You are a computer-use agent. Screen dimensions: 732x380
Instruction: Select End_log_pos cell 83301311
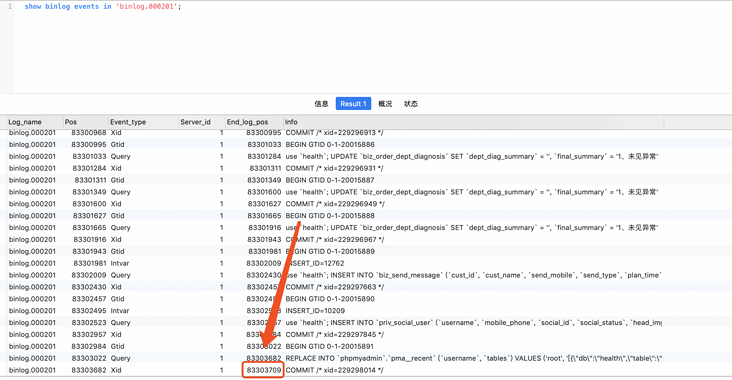pyautogui.click(x=265, y=168)
